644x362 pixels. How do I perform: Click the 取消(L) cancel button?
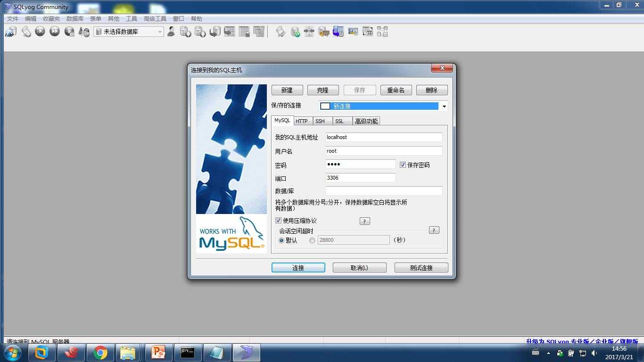click(x=360, y=268)
